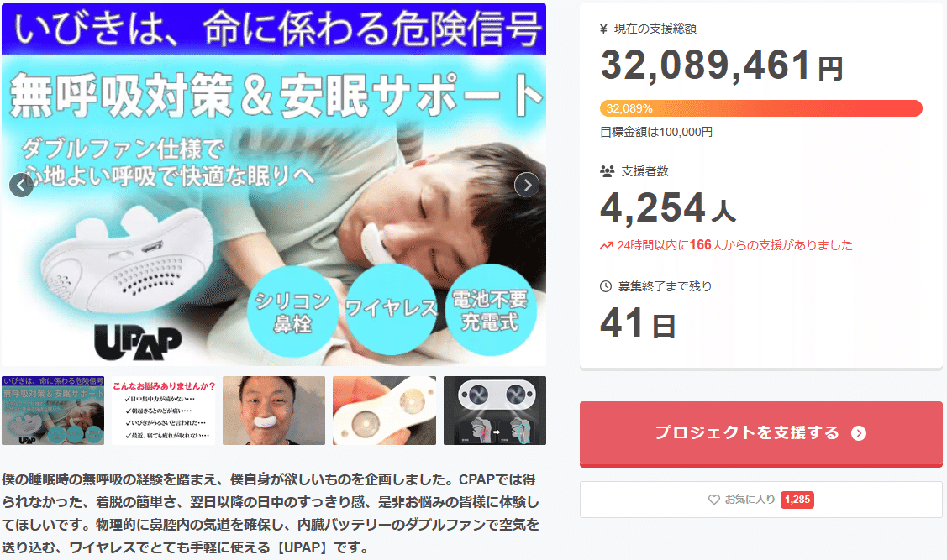
Task: Click the rising trend arrow icon
Action: 607,246
